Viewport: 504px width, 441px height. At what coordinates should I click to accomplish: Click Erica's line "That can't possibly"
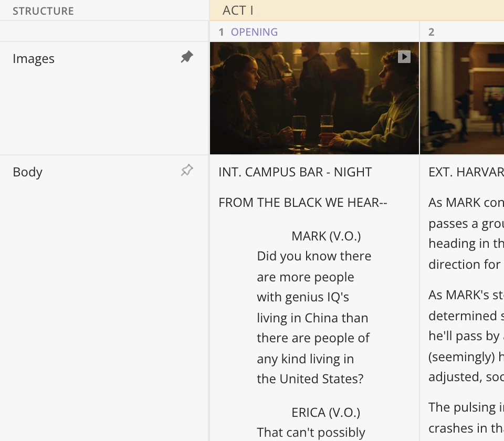pos(311,432)
